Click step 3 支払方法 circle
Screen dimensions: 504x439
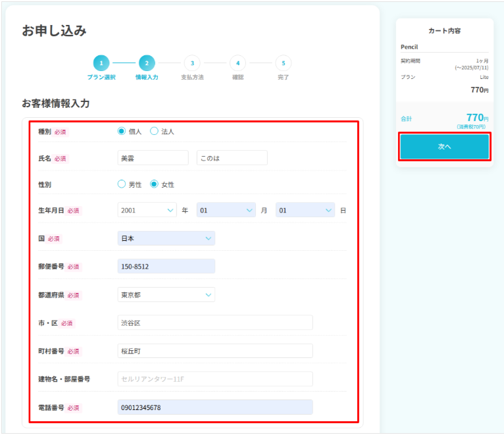(192, 63)
